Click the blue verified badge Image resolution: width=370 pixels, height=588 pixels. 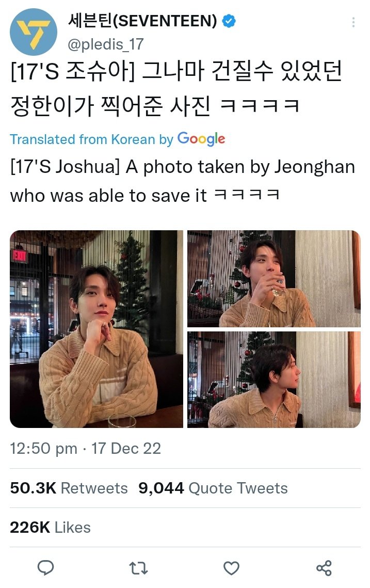point(229,21)
